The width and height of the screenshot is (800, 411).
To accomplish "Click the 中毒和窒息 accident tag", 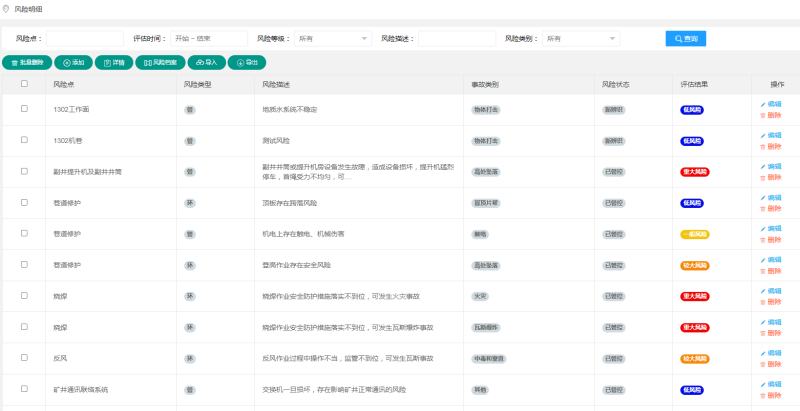I will (489, 359).
